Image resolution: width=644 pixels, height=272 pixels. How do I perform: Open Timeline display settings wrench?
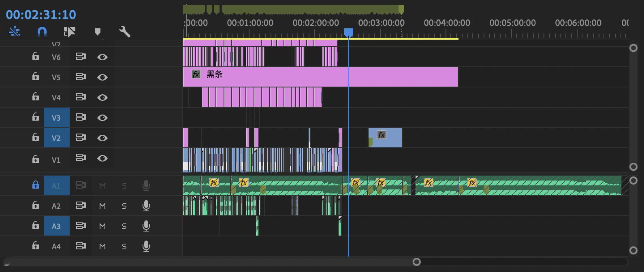point(125,32)
